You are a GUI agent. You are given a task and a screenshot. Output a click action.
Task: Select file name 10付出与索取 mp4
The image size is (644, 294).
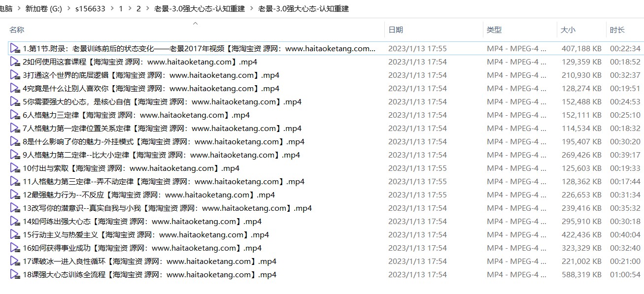131,168
